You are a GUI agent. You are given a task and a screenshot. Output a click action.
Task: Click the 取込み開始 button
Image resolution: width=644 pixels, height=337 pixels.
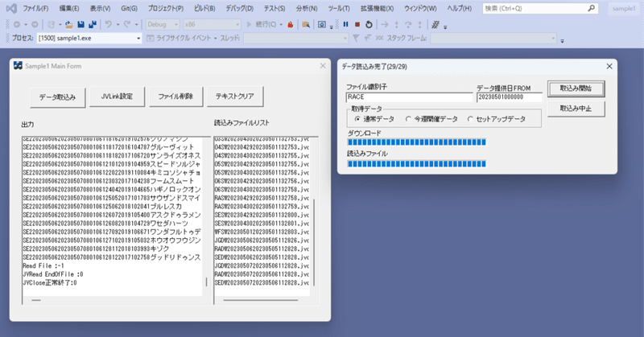click(576, 88)
